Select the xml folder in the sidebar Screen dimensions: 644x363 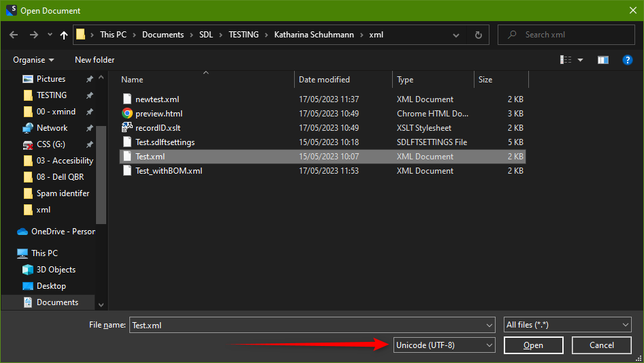coord(43,210)
